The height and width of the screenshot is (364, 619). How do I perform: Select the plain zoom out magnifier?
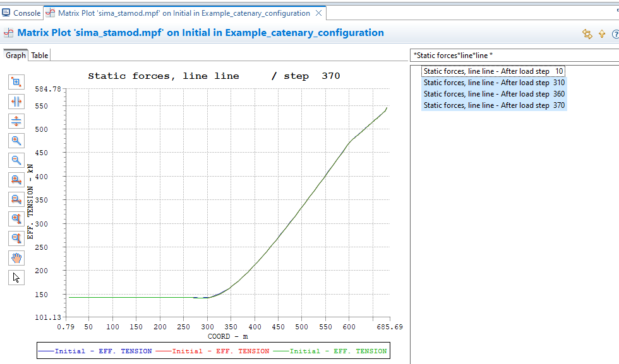pos(16,160)
